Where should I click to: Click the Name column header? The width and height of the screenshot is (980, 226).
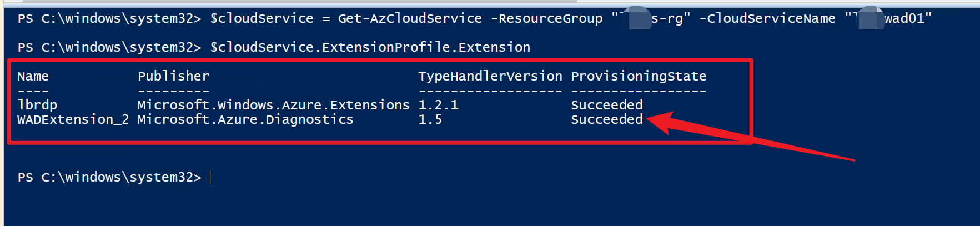pos(33,76)
